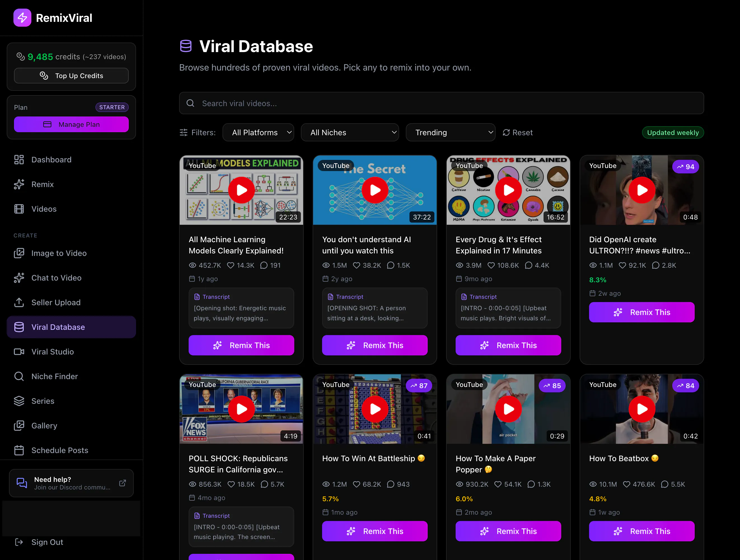Viewport: 740px width, 560px height.
Task: Open the All Platforms dropdown
Action: (258, 132)
